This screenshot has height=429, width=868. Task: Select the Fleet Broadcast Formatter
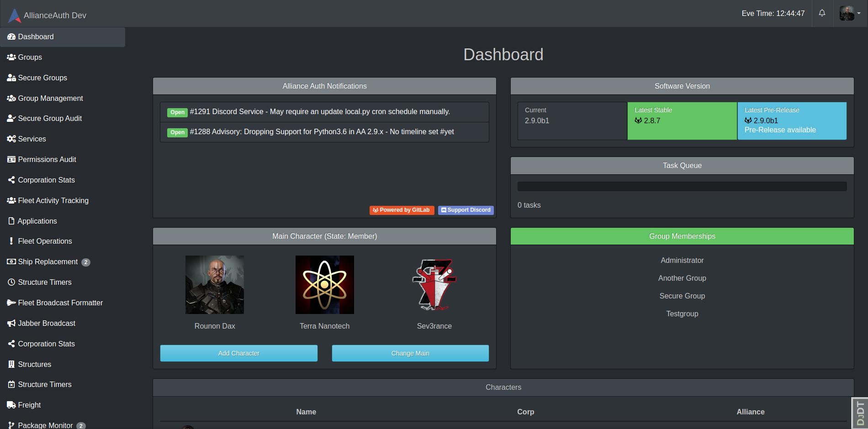coord(60,303)
